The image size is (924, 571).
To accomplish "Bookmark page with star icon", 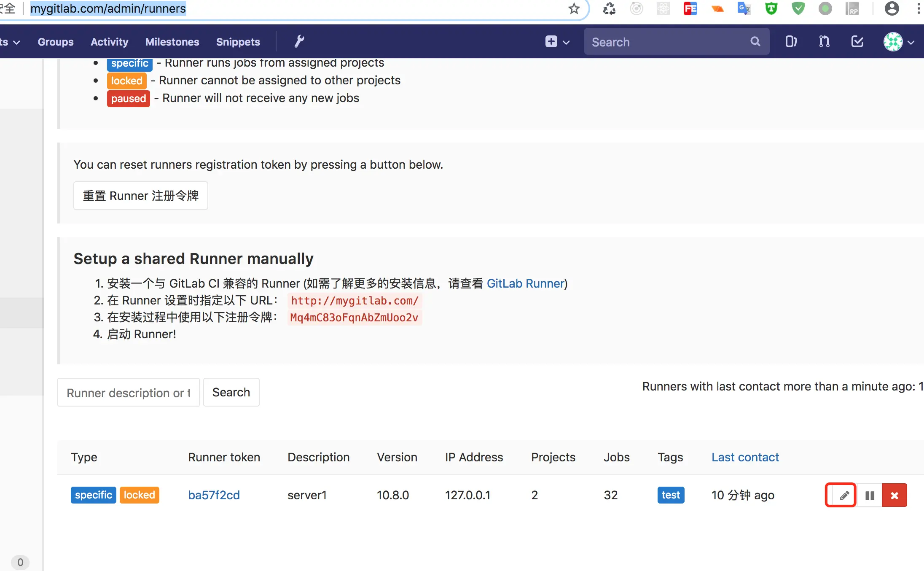I will tap(574, 8).
